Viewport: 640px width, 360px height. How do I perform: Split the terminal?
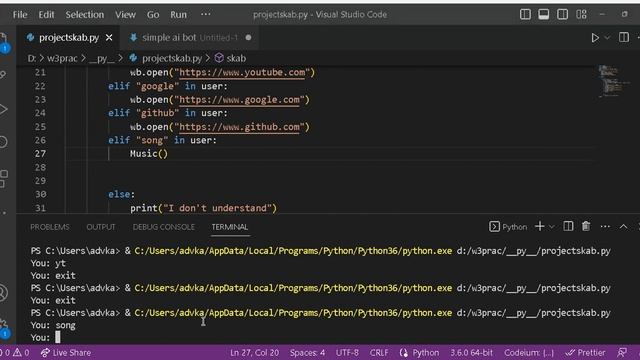568,226
